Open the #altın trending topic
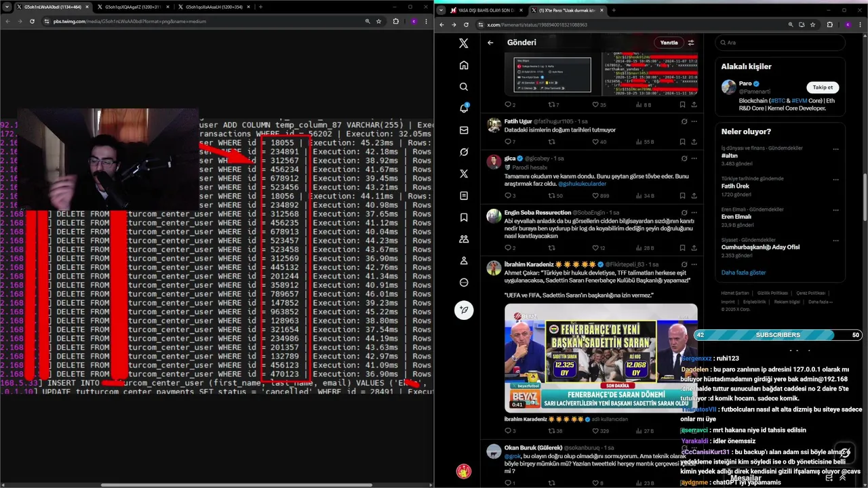868x488 pixels. pyautogui.click(x=730, y=155)
